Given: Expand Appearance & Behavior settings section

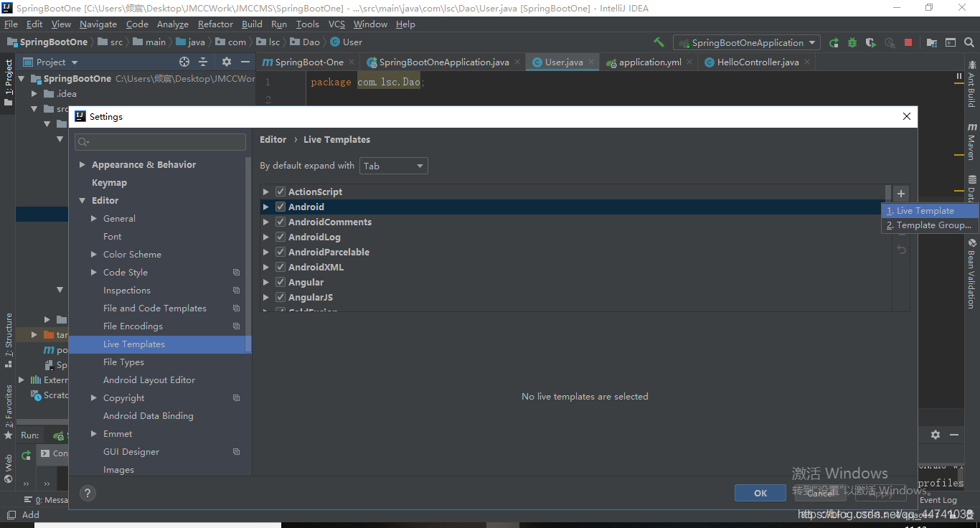Looking at the screenshot, I should 83,164.
